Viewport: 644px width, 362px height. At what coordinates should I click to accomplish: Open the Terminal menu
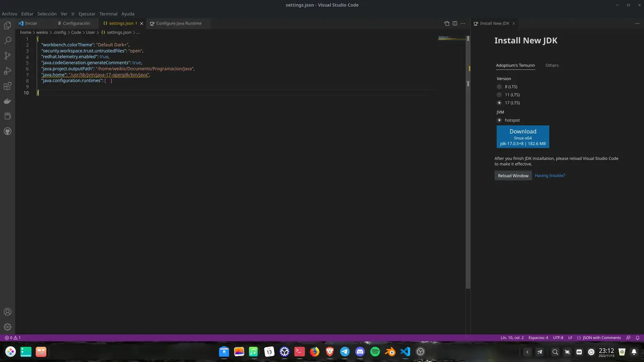click(x=108, y=14)
